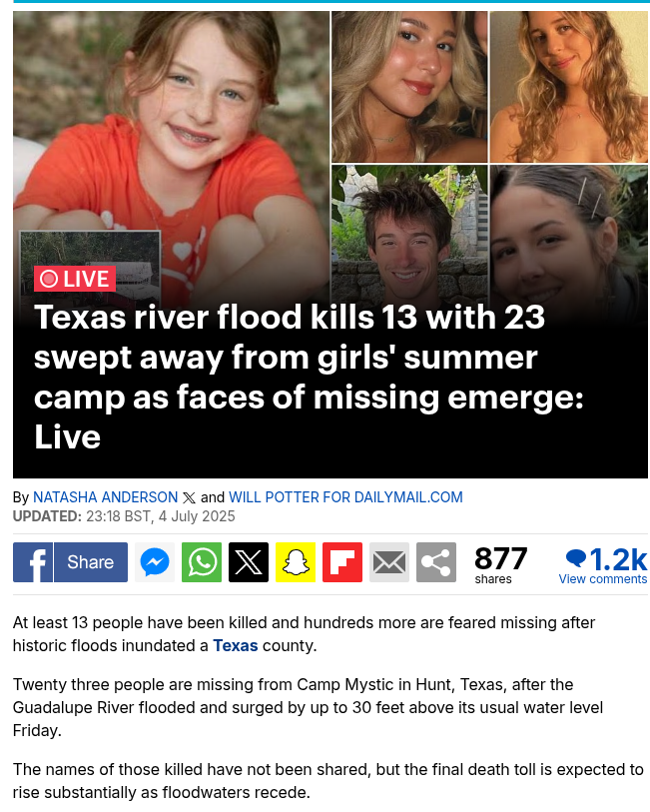Open author link Natasha Anderson
This screenshot has height=812, width=650.
pyautogui.click(x=106, y=497)
